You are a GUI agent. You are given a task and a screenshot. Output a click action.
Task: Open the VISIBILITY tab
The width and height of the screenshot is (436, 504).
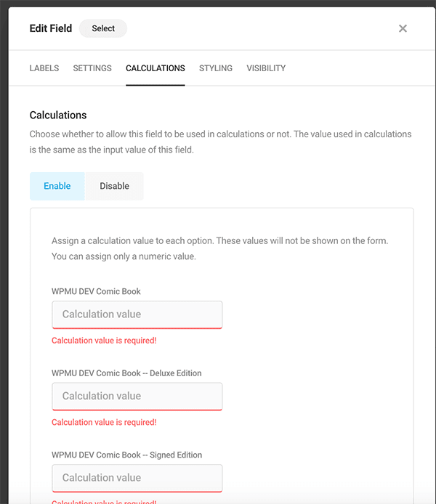coord(266,68)
